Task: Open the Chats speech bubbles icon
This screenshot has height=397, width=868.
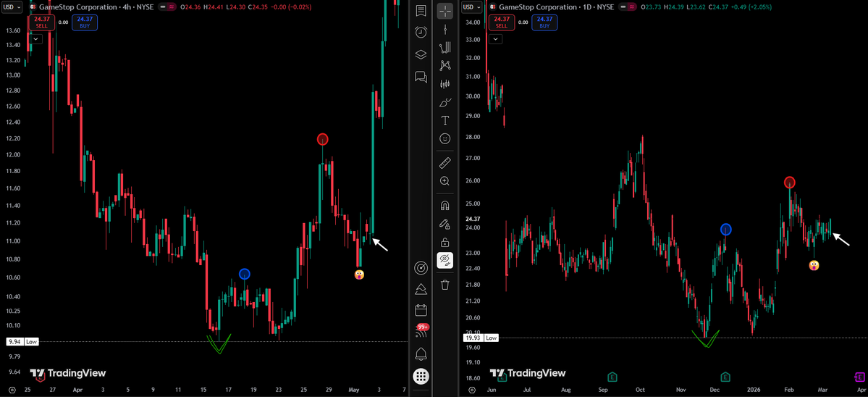Action: 421,76
